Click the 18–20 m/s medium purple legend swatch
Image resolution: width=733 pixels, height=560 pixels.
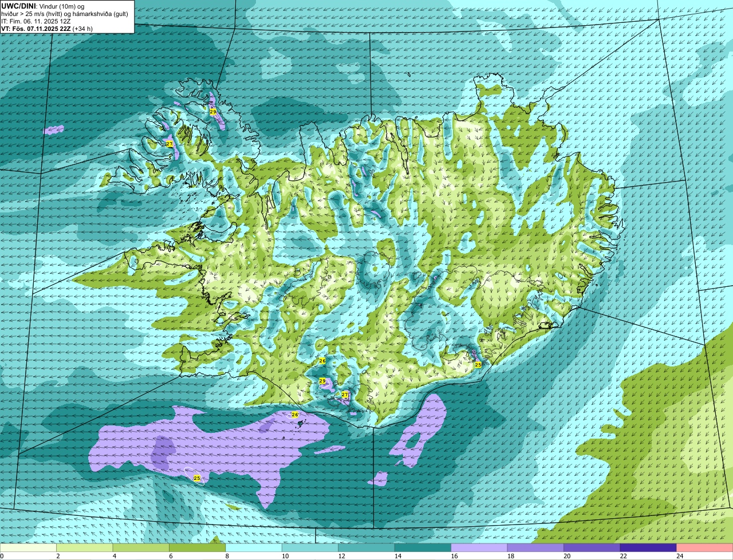(x=536, y=548)
